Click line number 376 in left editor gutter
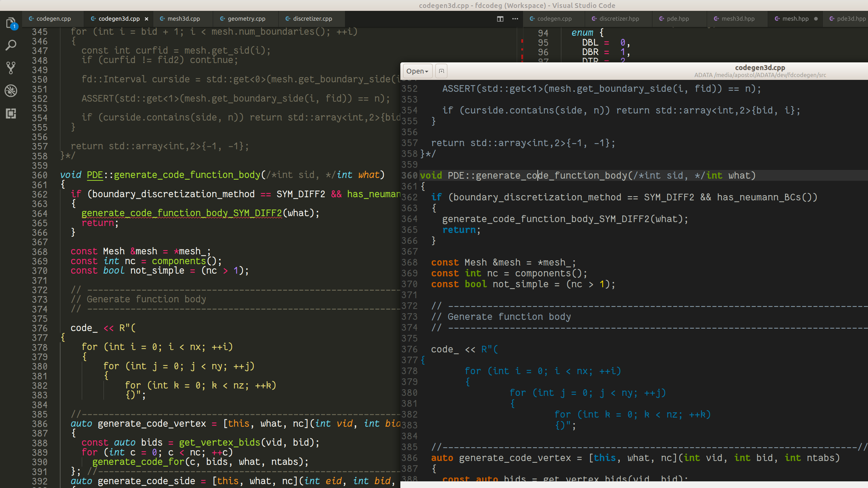The width and height of the screenshot is (868, 488). pyautogui.click(x=40, y=328)
